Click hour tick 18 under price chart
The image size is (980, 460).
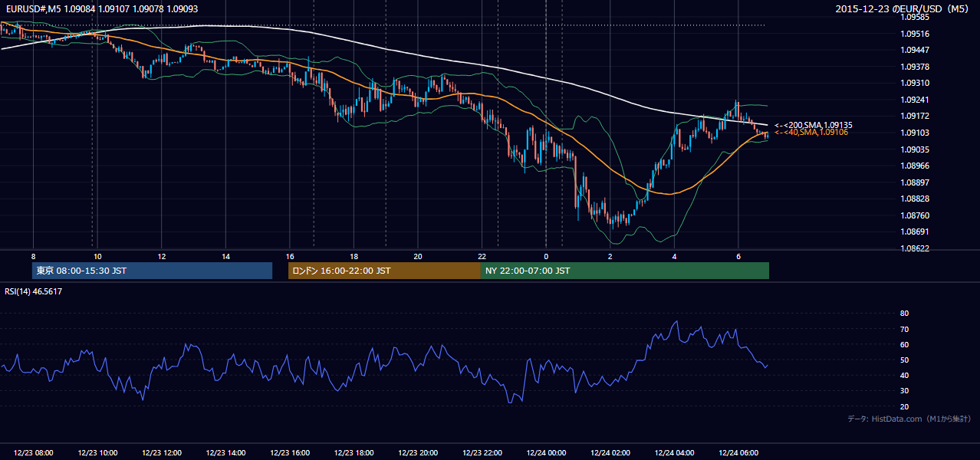click(x=354, y=256)
